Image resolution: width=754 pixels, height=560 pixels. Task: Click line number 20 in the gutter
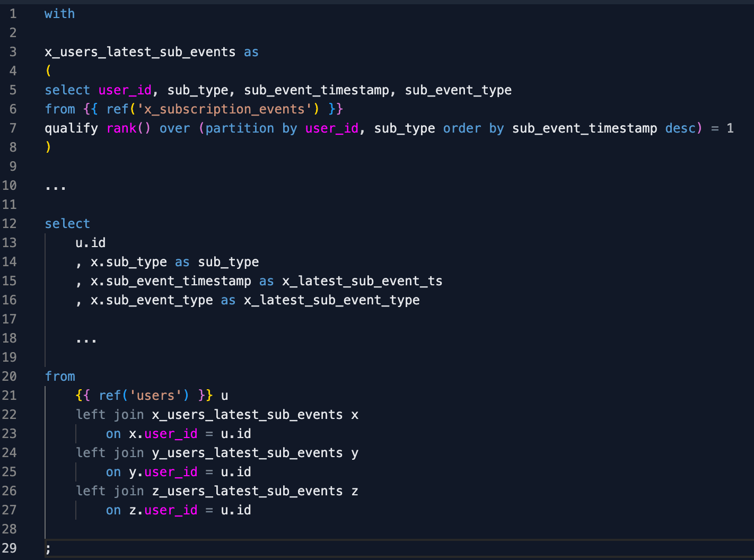[x=10, y=377]
